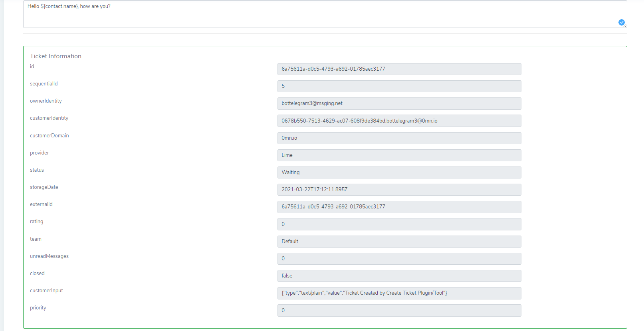Click the 'externalId' label
This screenshot has height=331, width=644.
point(41,204)
